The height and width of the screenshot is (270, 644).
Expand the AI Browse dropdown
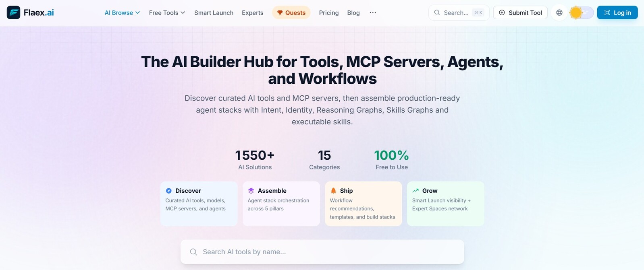[x=122, y=12]
